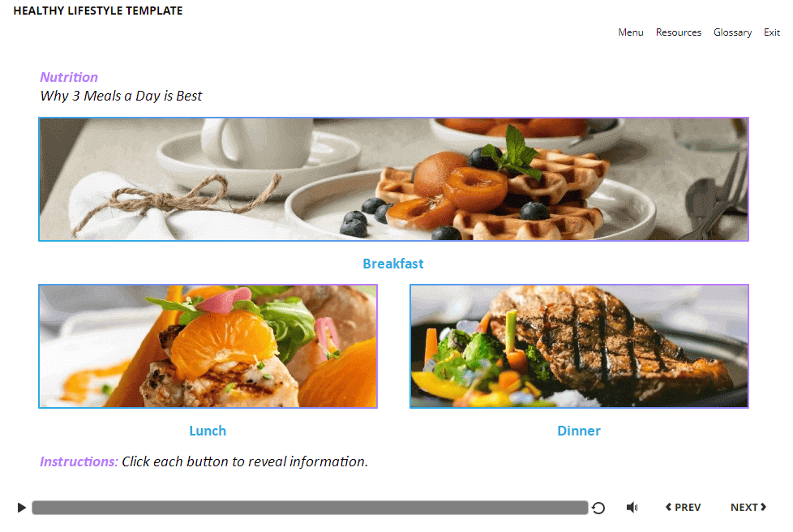Click the replay circular arrow icon
793x532 pixels.
598,508
